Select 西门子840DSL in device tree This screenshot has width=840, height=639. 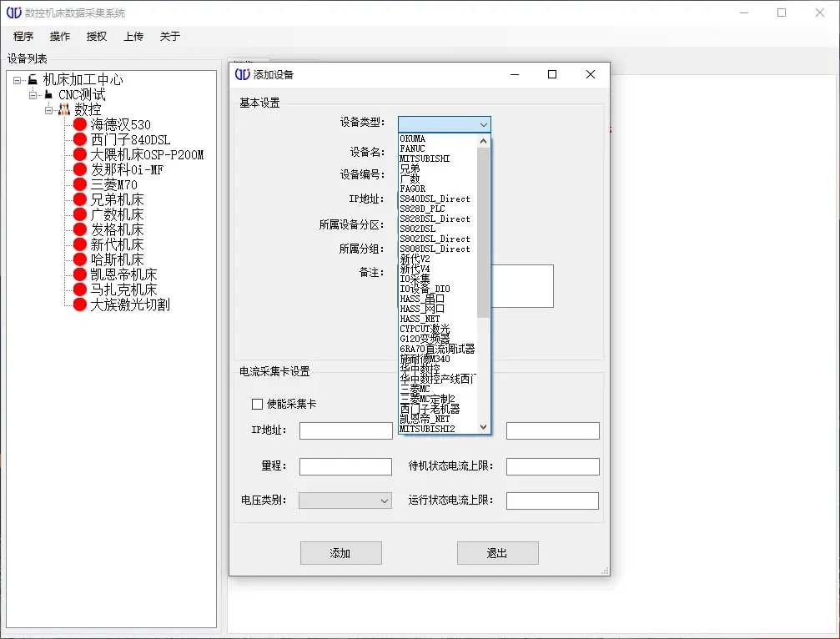click(x=130, y=140)
